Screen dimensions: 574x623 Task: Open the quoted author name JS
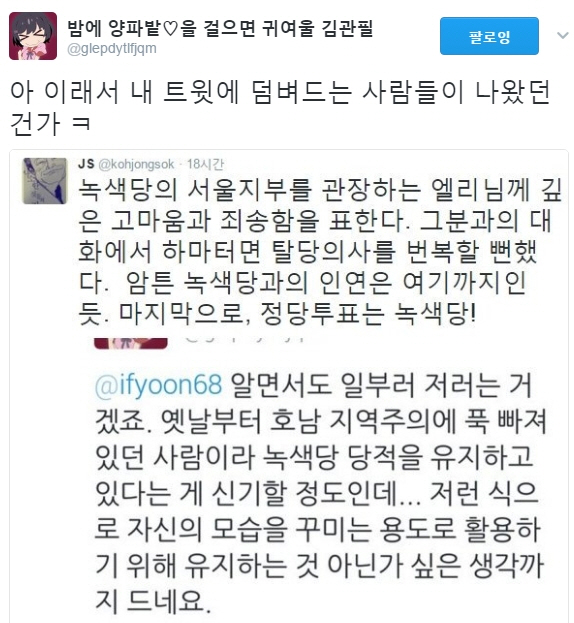pos(86,164)
